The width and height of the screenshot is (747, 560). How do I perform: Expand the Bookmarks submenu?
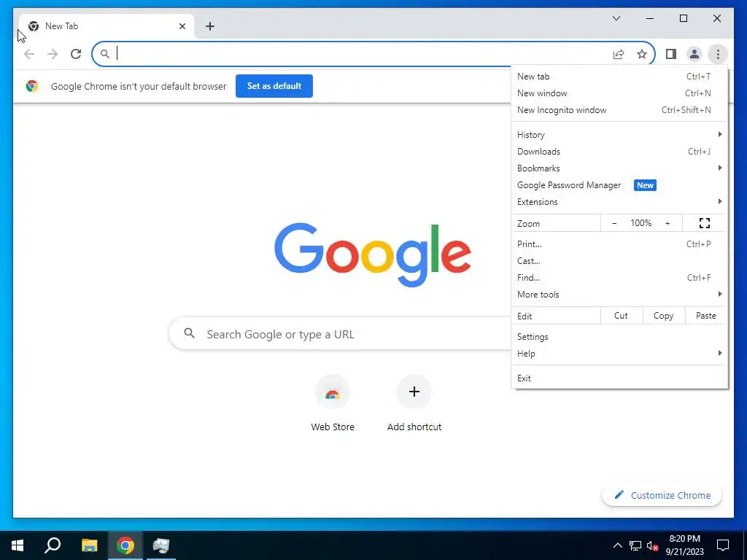pyautogui.click(x=619, y=168)
